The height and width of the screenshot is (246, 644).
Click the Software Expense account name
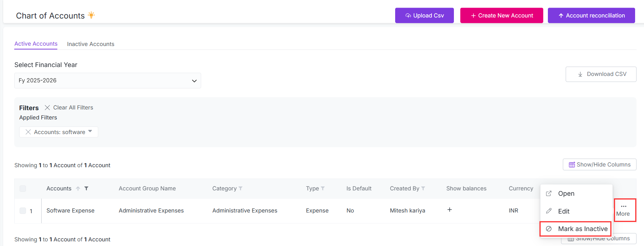(x=70, y=211)
